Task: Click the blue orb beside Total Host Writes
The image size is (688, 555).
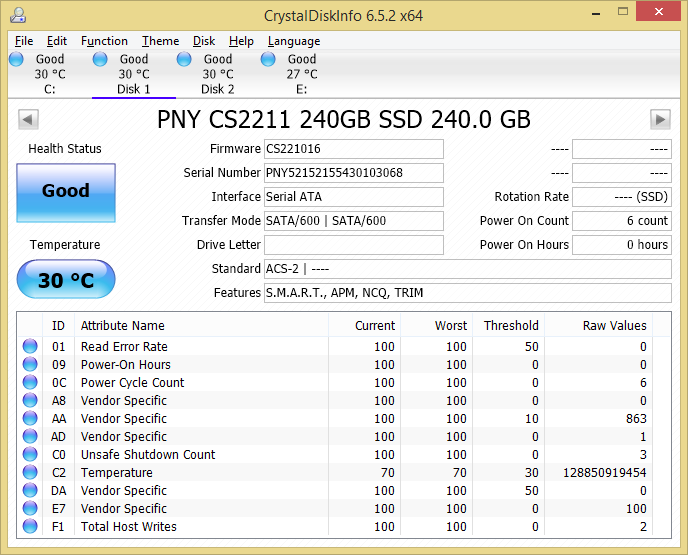Action: point(30,527)
